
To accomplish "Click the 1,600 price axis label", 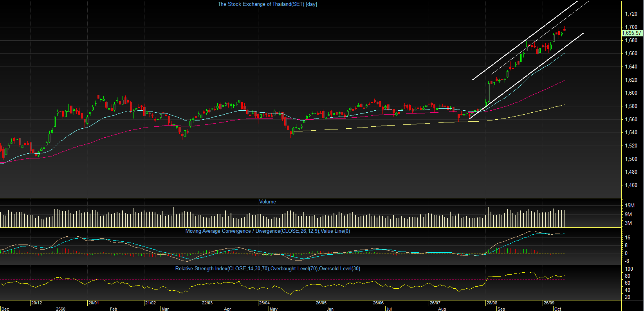I will [x=631, y=93].
